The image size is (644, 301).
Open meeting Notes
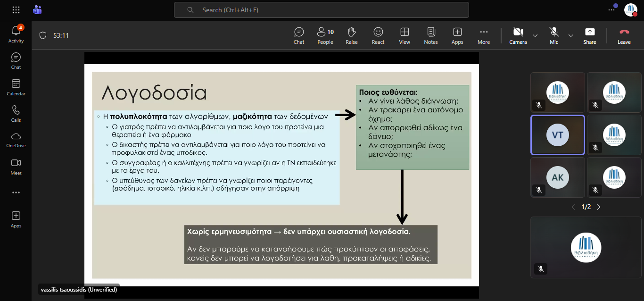[430, 35]
